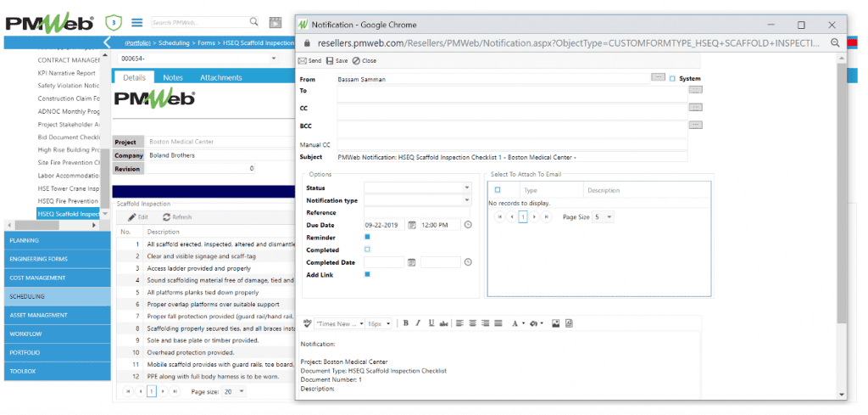
Task: Switch to the Notes tab
Action: [x=173, y=77]
